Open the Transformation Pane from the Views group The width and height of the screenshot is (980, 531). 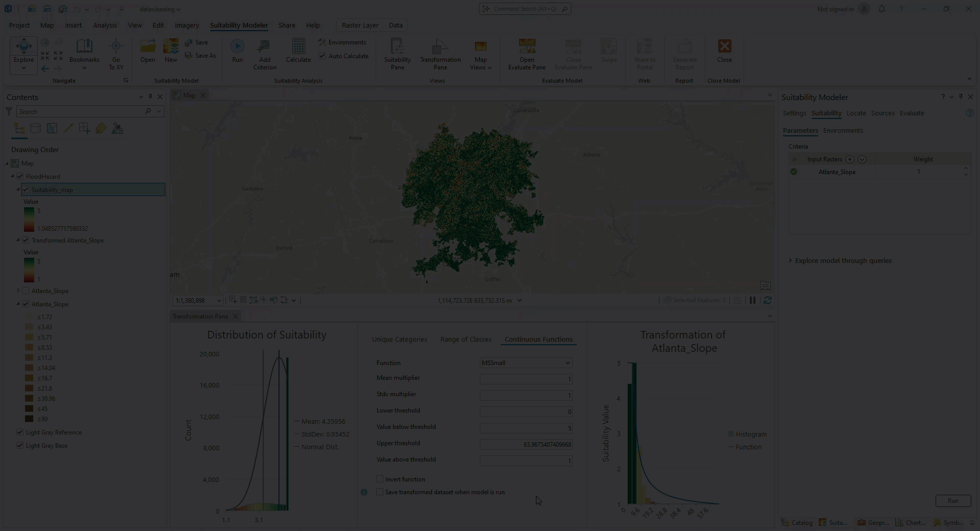439,54
